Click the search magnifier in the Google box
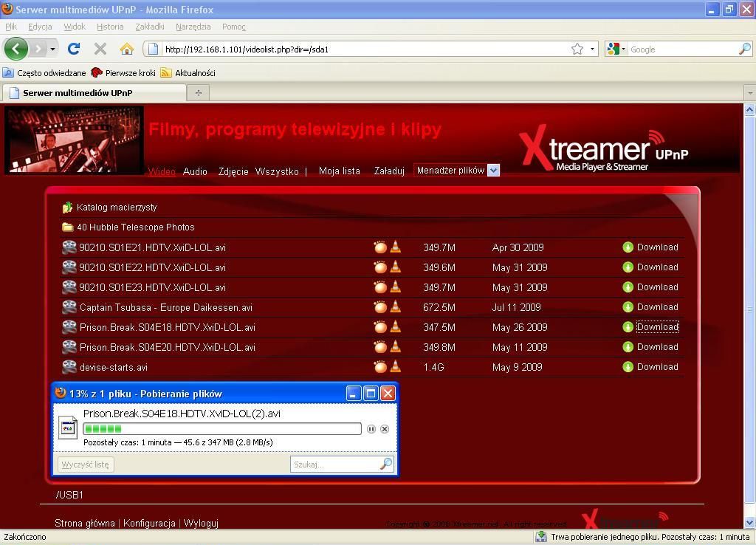Screen dimensions: 756x545 click(x=744, y=49)
